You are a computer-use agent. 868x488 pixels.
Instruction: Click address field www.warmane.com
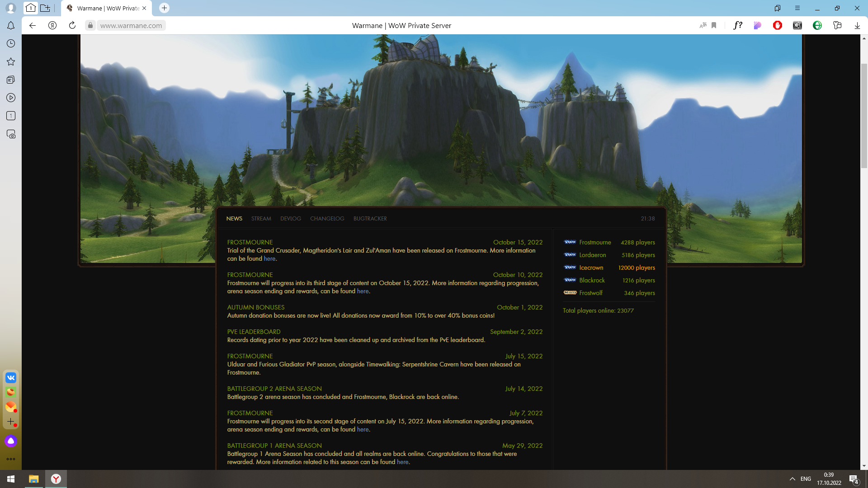[x=131, y=26]
